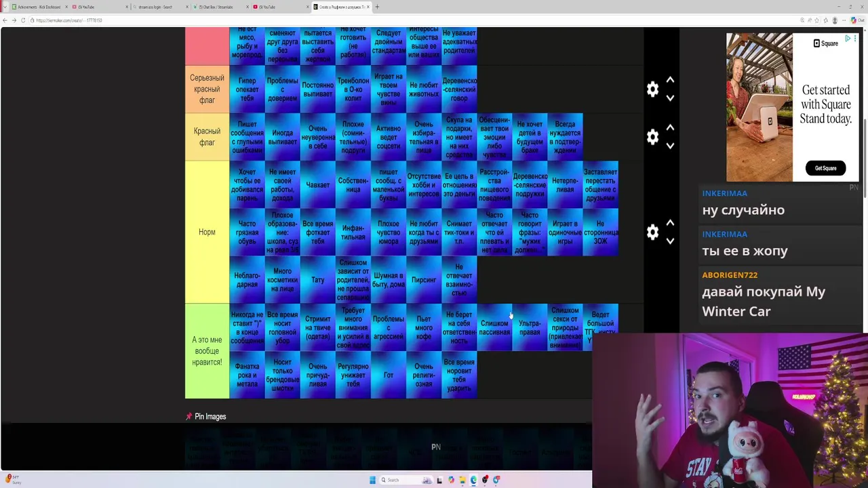Select tile Проблемы с доверием
The image size is (868, 488).
282,89
